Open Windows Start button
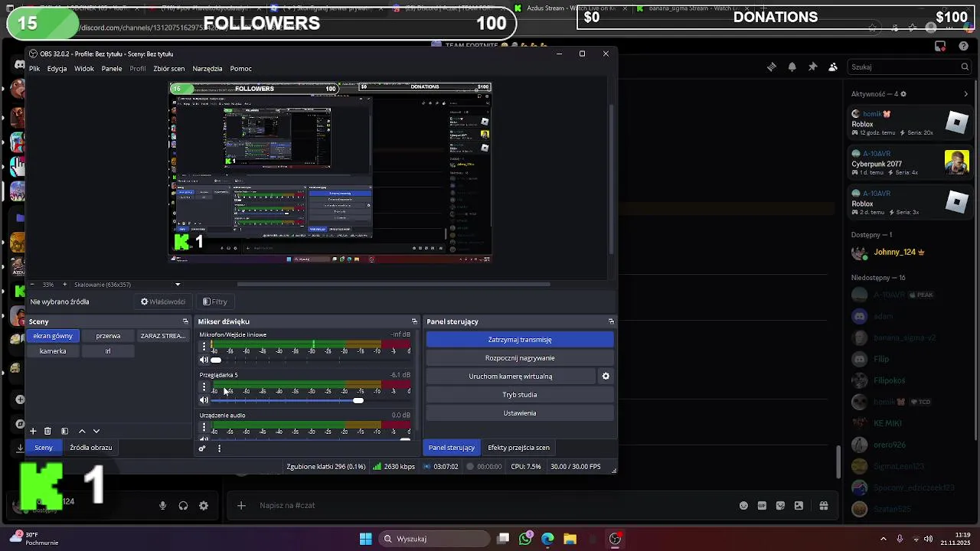 click(x=365, y=539)
